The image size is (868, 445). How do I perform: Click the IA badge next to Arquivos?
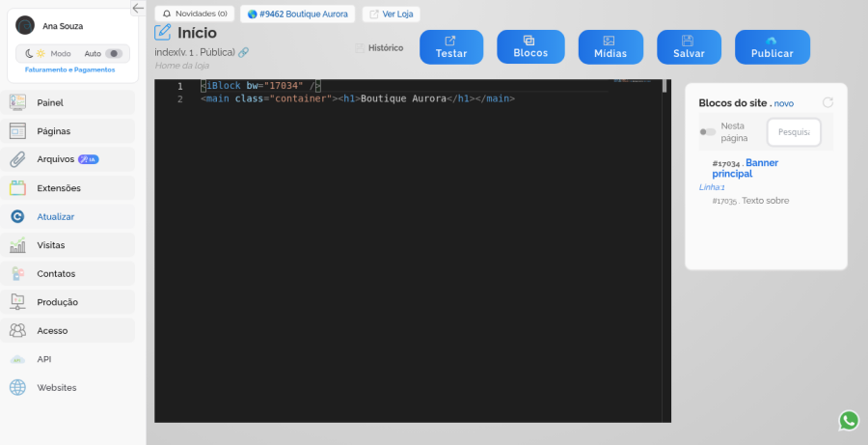88,159
